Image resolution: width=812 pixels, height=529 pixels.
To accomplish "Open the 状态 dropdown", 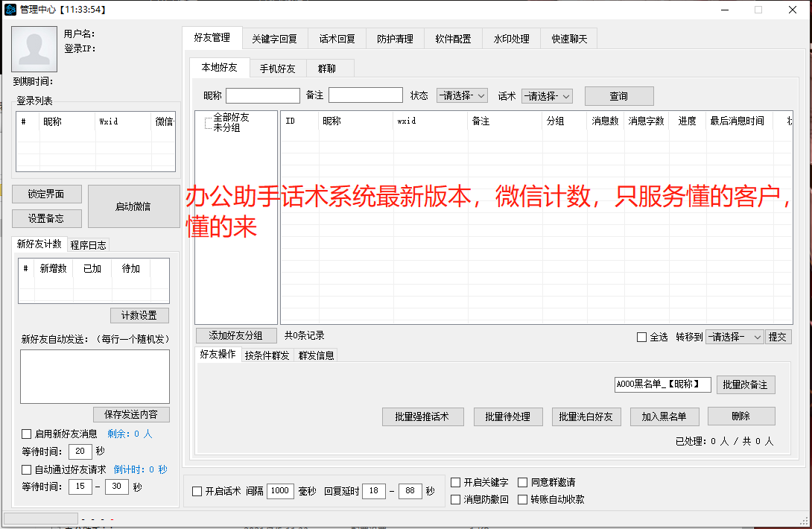I will 462,95.
